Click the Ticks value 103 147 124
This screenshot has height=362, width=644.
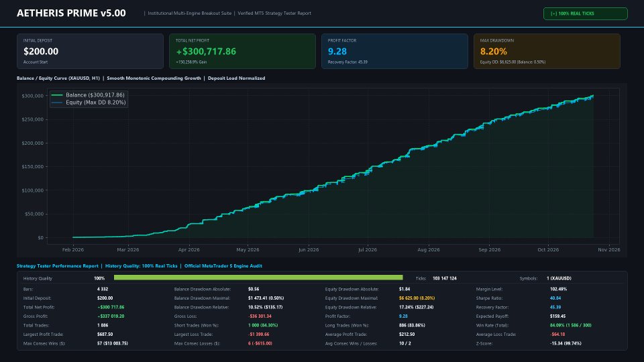444,278
